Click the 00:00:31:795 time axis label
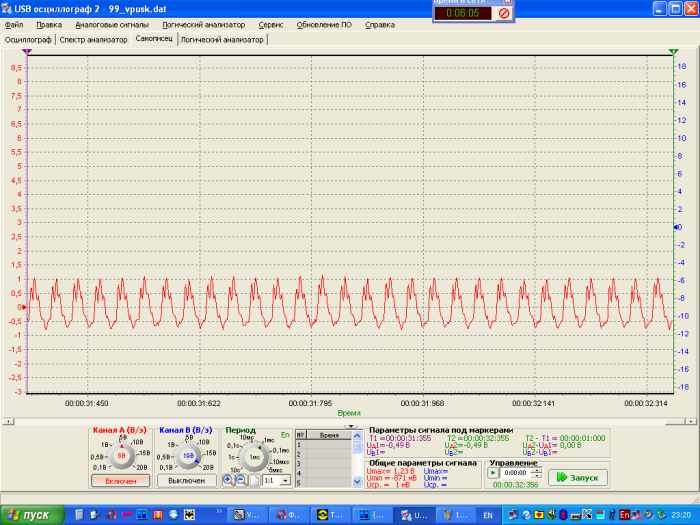This screenshot has width=700, height=525. 311,404
